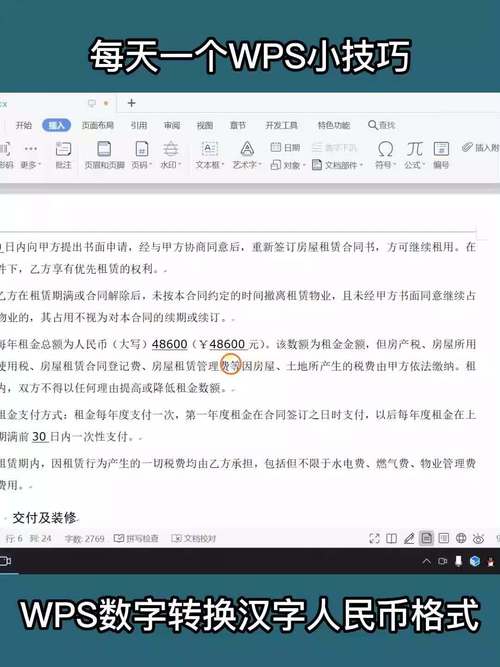Viewport: 500px width, 667px height.
Task: Click the 字数: 2769 word count
Action: [x=84, y=539]
